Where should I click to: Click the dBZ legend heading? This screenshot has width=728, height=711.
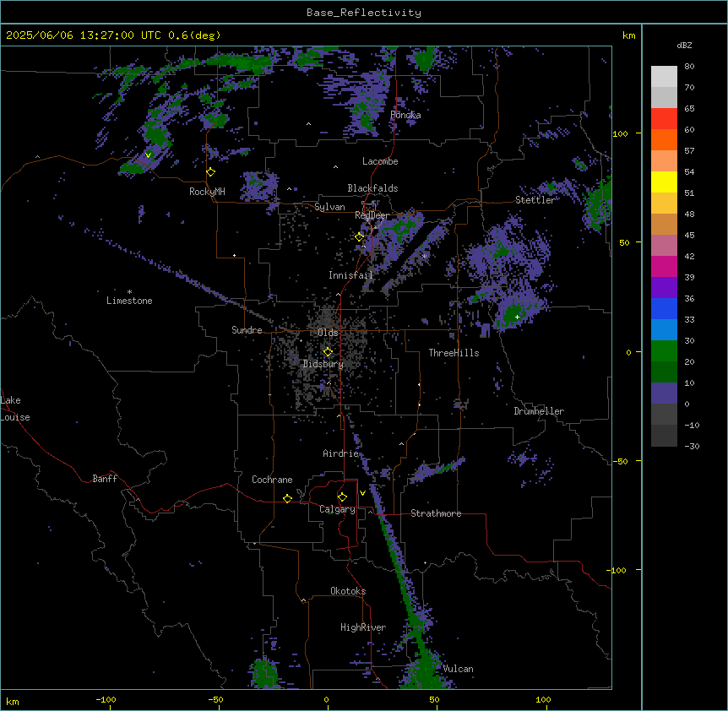pyautogui.click(x=684, y=46)
